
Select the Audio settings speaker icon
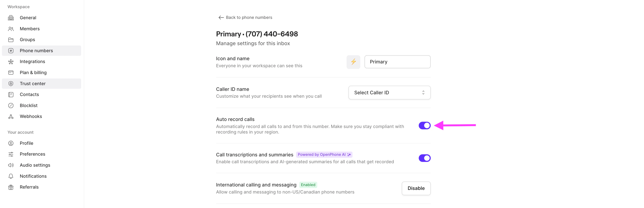tap(11, 165)
